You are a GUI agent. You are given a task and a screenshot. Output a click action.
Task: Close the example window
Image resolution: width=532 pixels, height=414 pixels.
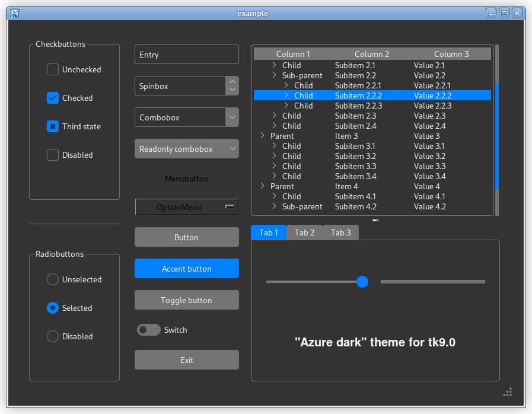pyautogui.click(x=517, y=13)
